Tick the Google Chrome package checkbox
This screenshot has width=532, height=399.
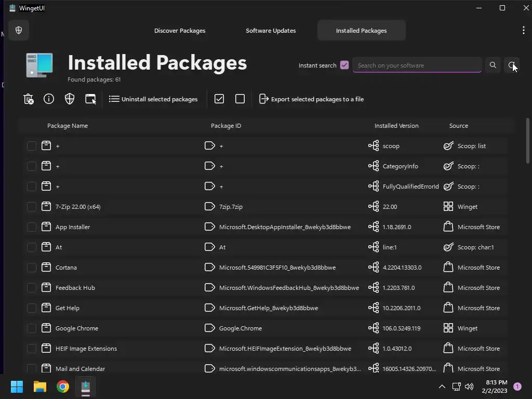32,328
